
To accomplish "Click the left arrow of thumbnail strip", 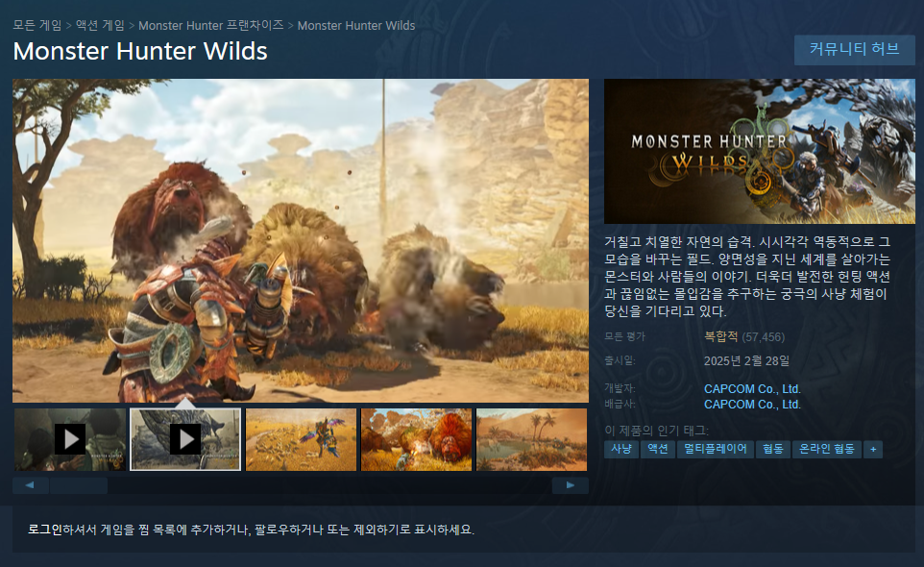I will coord(30,485).
